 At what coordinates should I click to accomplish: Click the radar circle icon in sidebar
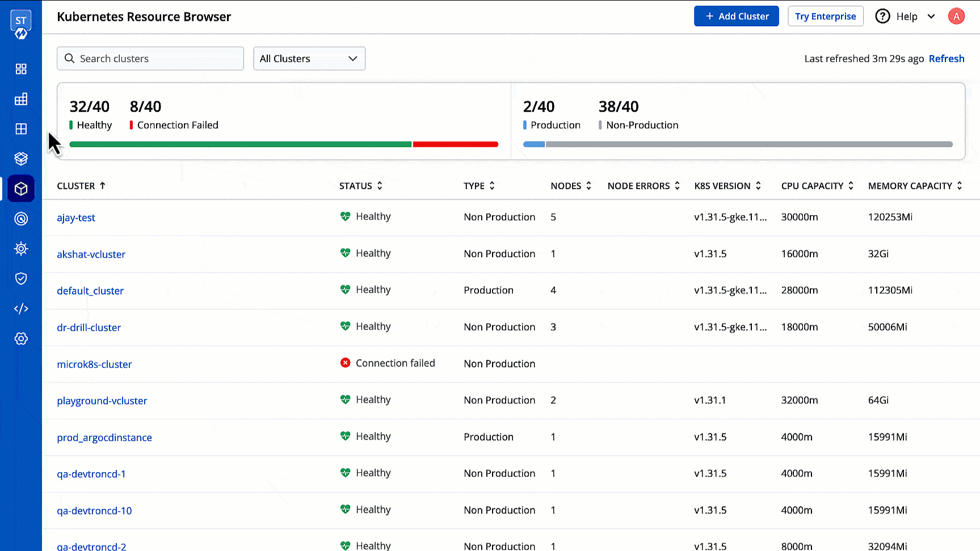coord(21,219)
